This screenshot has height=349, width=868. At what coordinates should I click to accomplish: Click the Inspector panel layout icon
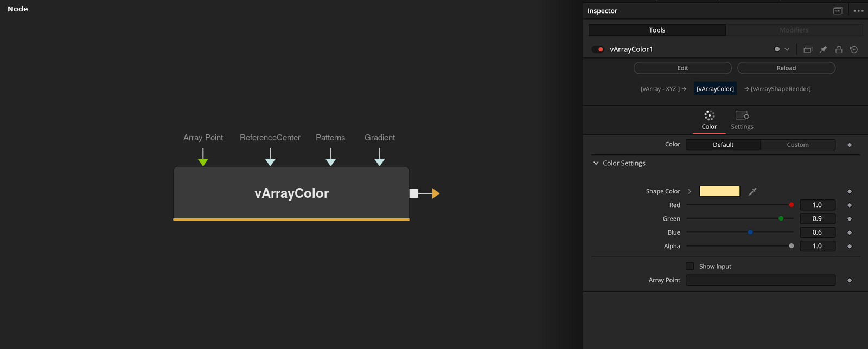pyautogui.click(x=838, y=11)
